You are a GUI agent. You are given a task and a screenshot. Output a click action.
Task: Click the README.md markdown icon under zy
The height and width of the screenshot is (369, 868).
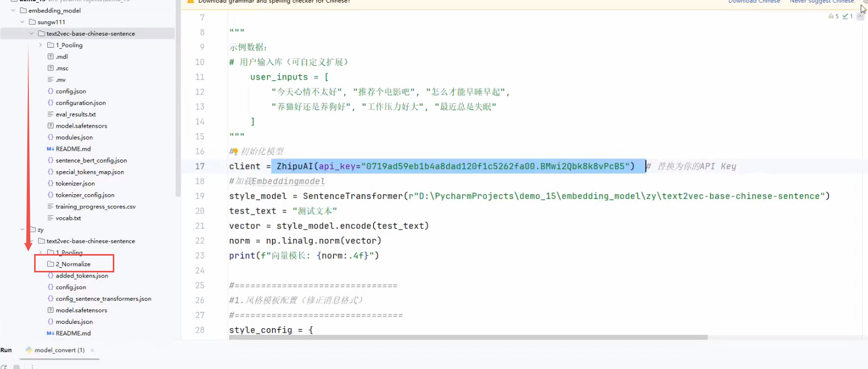(50, 333)
